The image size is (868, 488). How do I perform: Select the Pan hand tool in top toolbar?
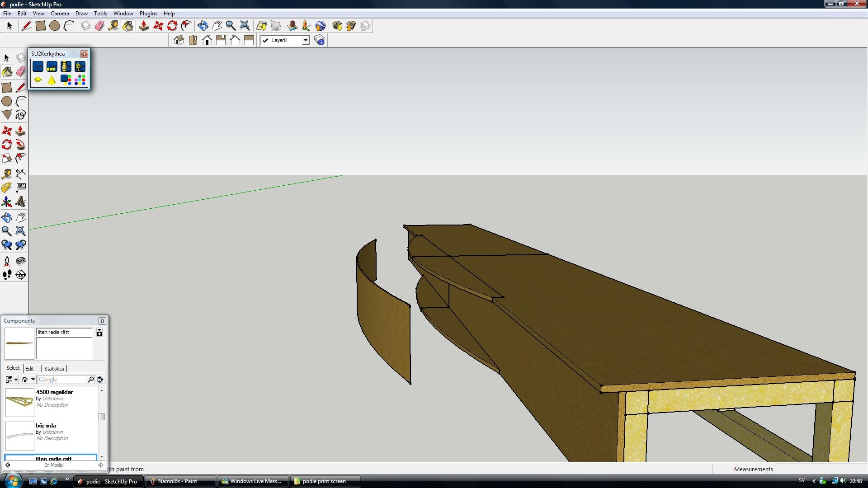coord(217,26)
